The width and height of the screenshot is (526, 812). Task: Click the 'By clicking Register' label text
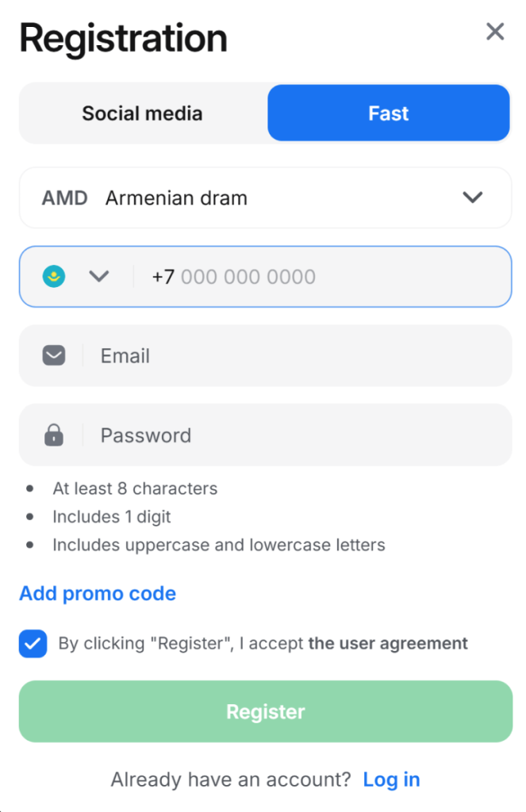(x=182, y=643)
